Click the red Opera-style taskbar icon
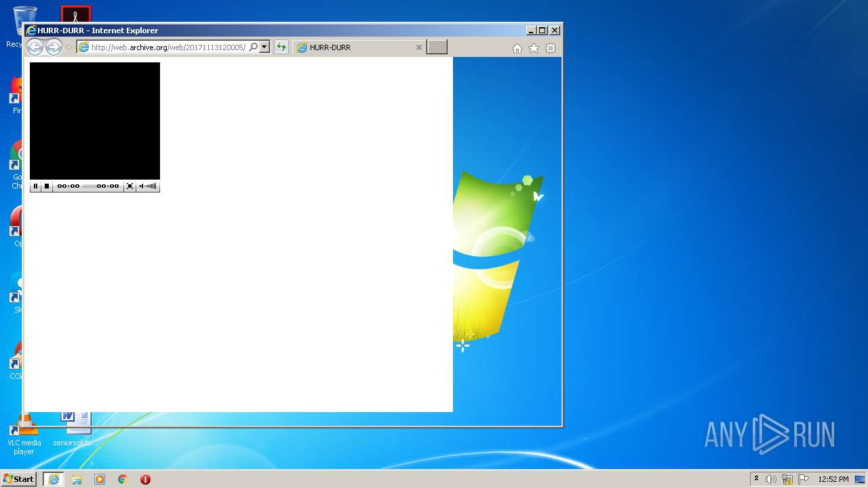Screen dimensions: 868x488 tap(145, 479)
